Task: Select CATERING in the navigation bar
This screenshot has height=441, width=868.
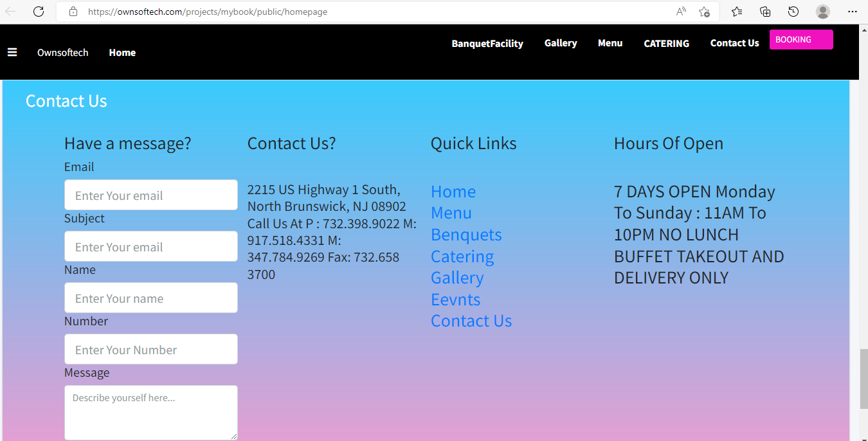Action: pyautogui.click(x=666, y=44)
